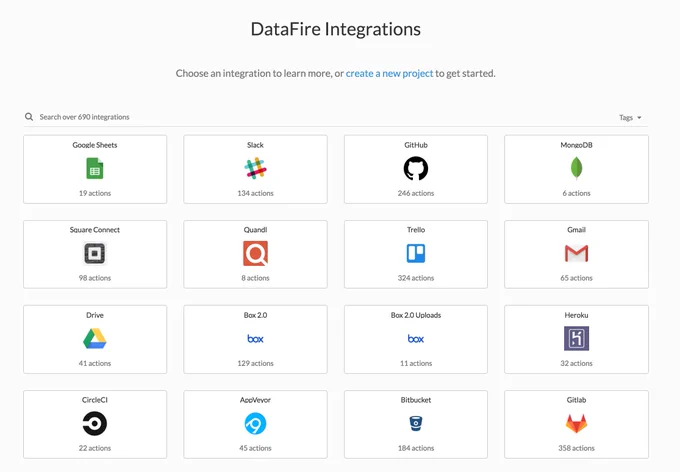Click the Box 2.0 title text
This screenshot has height=472, width=680.
(x=255, y=315)
